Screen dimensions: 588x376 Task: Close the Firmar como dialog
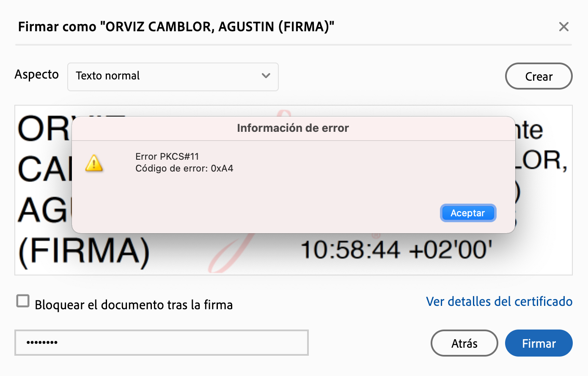[563, 27]
